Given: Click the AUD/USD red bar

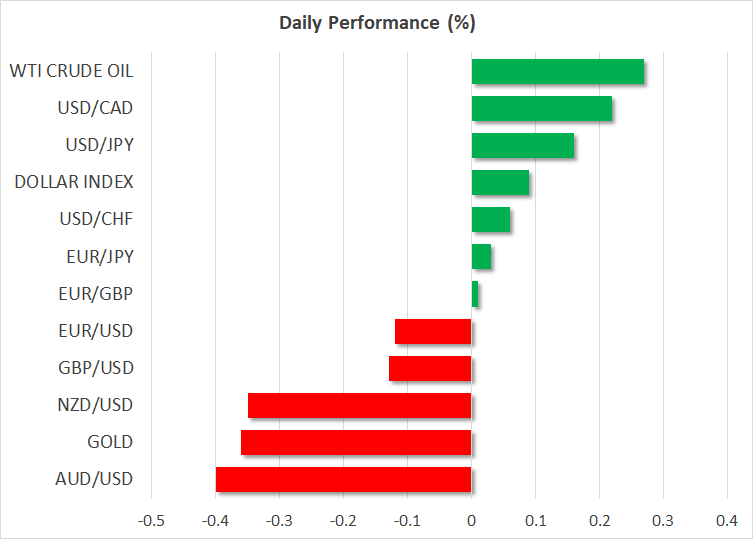Looking at the screenshot, I should tap(343, 479).
